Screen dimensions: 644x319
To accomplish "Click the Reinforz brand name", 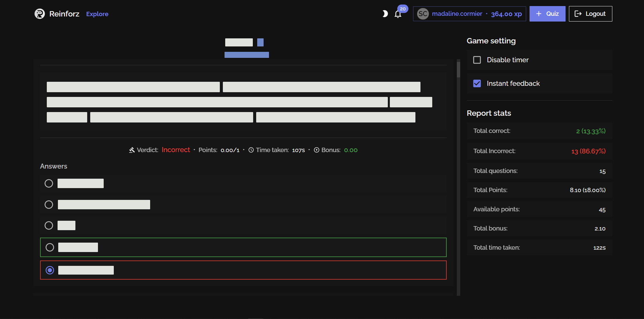I will pyautogui.click(x=64, y=14).
